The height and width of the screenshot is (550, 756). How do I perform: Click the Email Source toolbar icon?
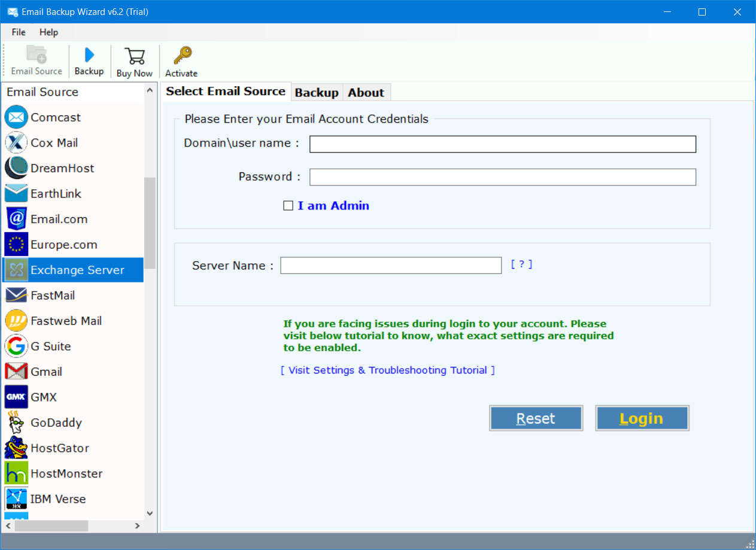(37, 54)
